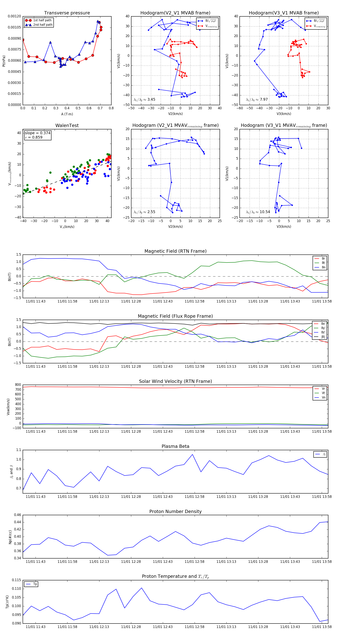Click 'Tp' legend in temperature plot

point(31,584)
